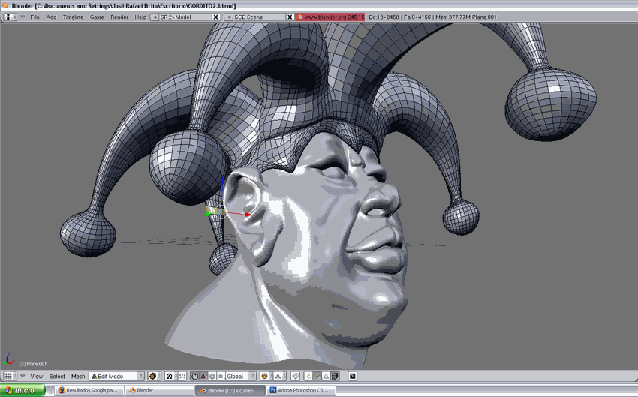This screenshot has height=397, width=638.
Task: Toggle occlude background geometry button
Action: (x=335, y=376)
